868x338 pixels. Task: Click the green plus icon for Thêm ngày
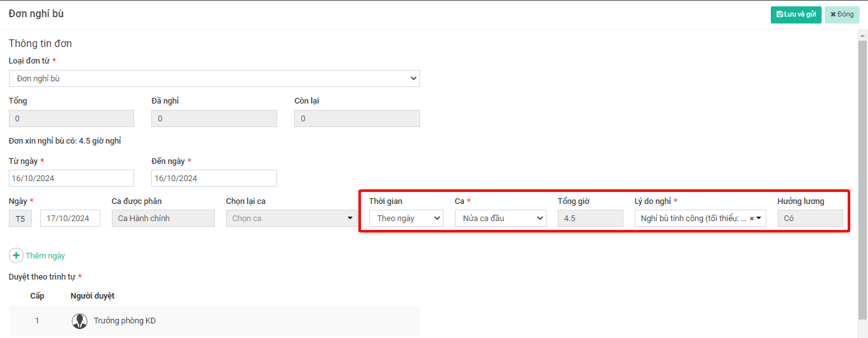coord(17,255)
